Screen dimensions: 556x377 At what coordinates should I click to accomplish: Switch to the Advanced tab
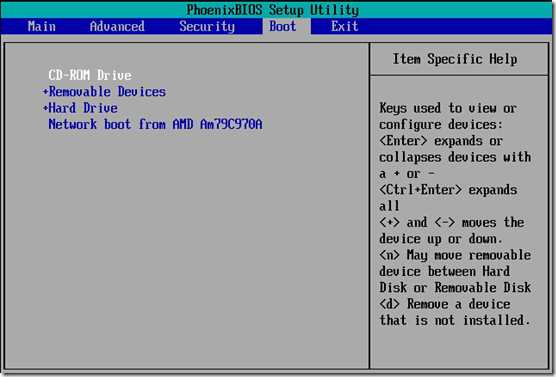117,27
